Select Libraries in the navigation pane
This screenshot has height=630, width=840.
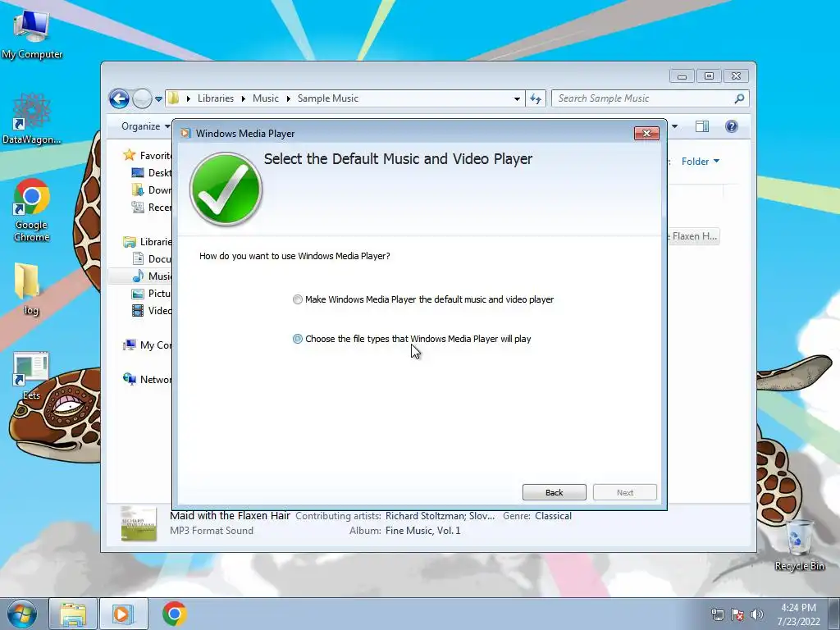click(147, 242)
